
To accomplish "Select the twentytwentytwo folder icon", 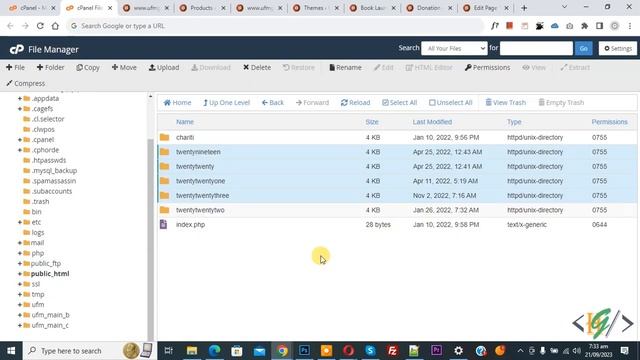I will tap(164, 210).
